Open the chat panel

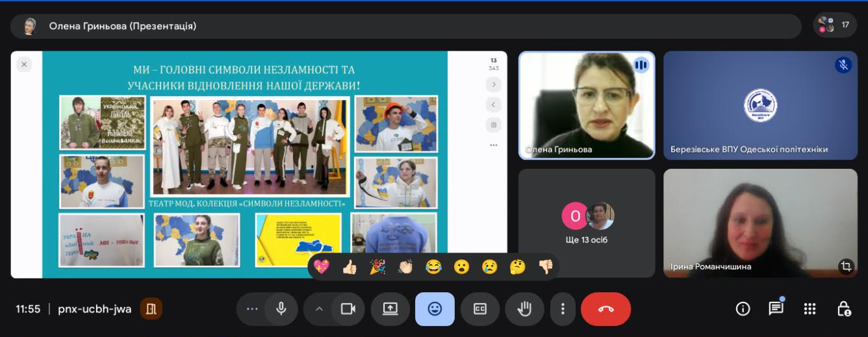click(776, 309)
